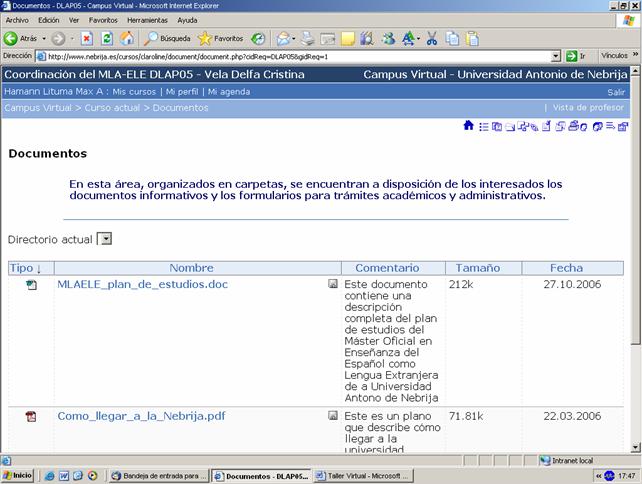Click the green Ir go button
This screenshot has height=484, width=642.
tap(576, 57)
